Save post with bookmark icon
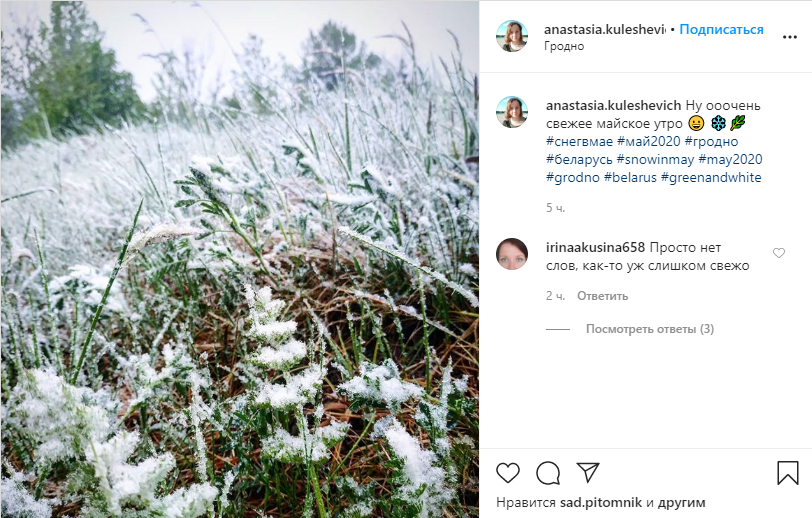This screenshot has width=812, height=518. 788,473
